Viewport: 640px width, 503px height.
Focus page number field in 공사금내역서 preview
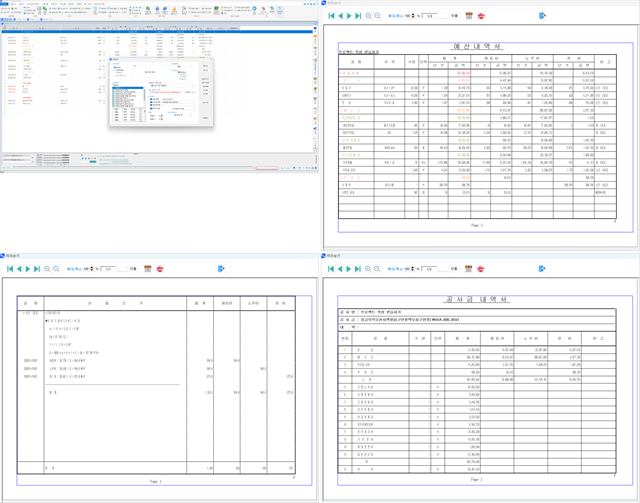coord(434,269)
